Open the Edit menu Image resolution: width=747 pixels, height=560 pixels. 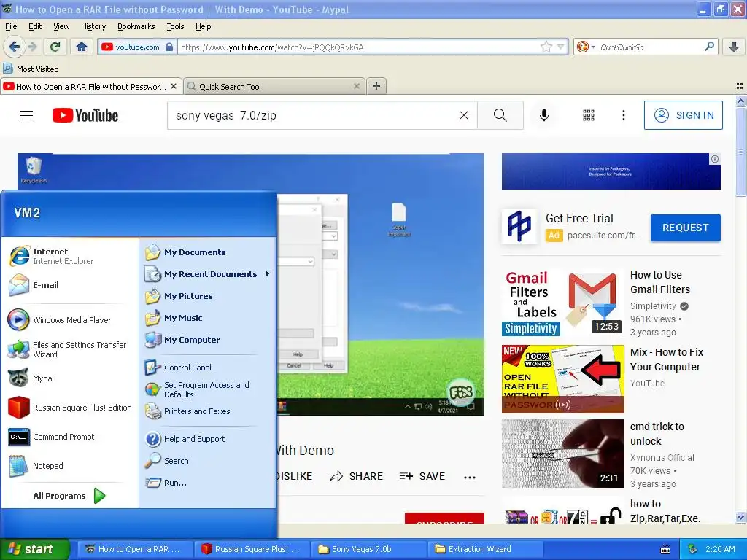(35, 26)
